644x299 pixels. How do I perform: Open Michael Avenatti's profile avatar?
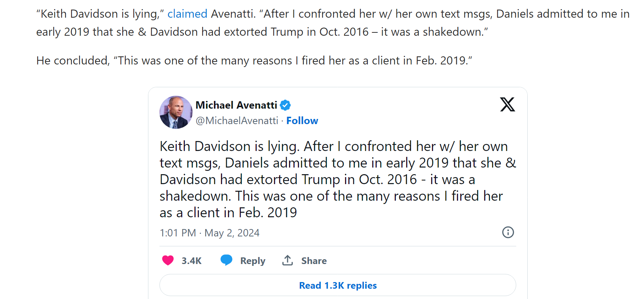tap(176, 112)
